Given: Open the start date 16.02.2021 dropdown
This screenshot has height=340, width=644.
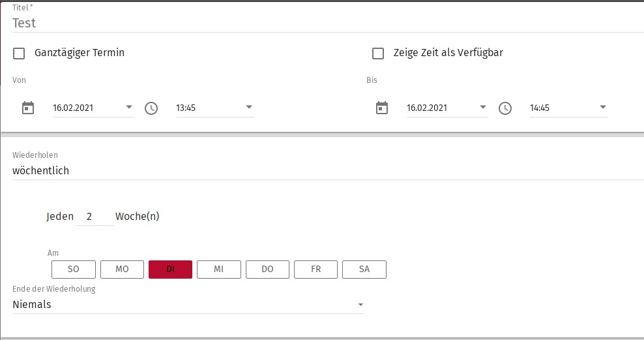Looking at the screenshot, I should click(128, 108).
